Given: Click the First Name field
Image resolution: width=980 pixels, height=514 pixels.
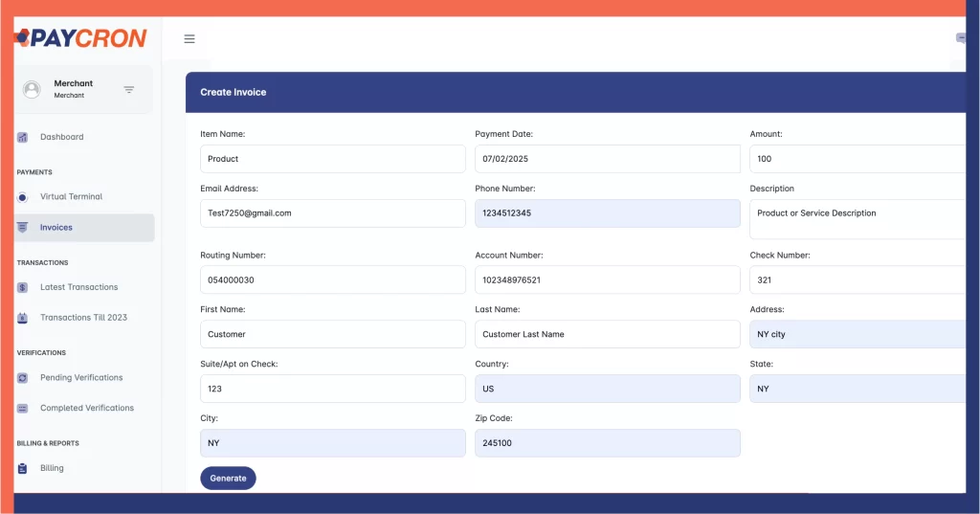Looking at the screenshot, I should pos(332,335).
